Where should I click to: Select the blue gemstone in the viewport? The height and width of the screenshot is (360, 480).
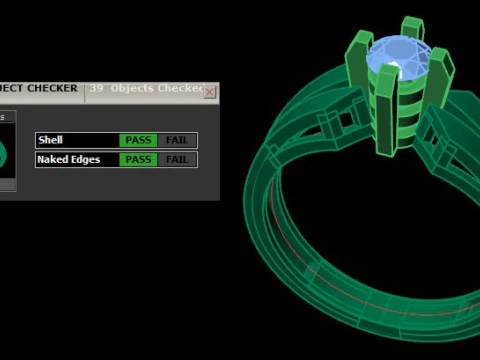(399, 58)
